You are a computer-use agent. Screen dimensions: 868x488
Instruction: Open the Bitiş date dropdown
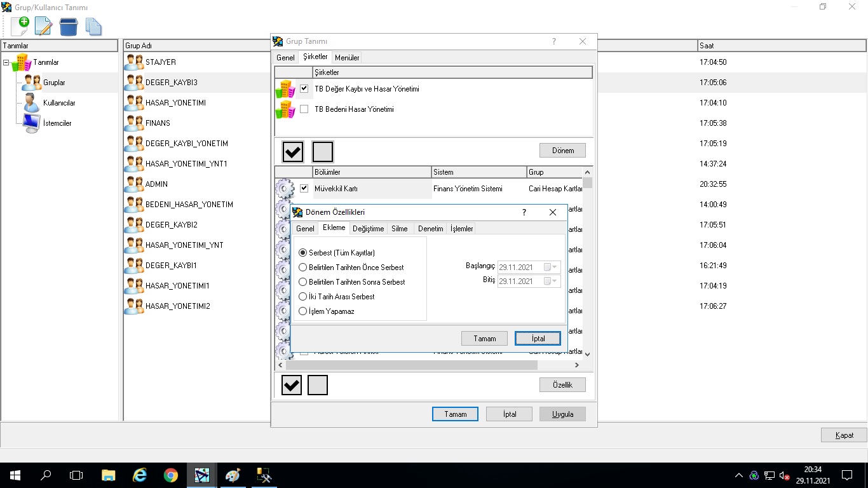pos(555,281)
